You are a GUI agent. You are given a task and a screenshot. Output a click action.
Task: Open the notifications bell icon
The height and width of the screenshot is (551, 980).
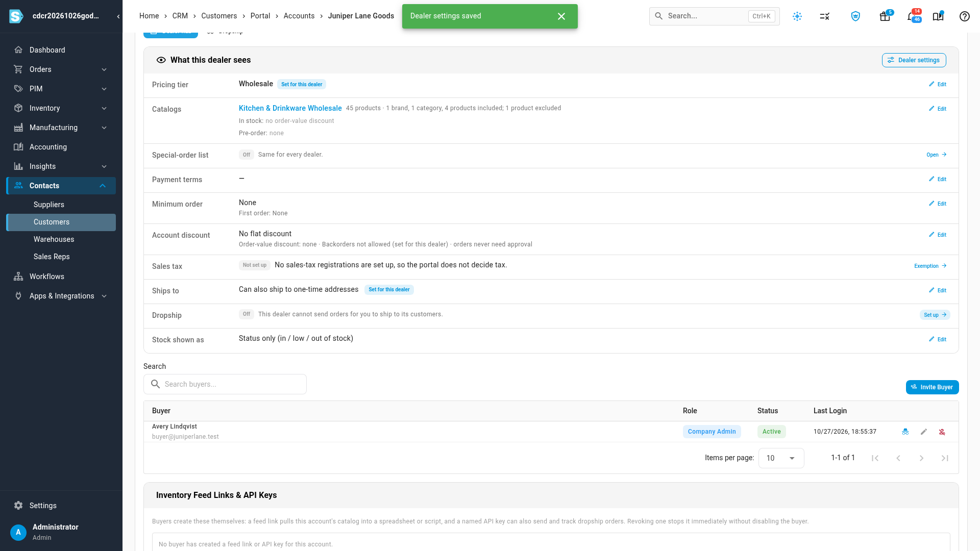(912, 16)
